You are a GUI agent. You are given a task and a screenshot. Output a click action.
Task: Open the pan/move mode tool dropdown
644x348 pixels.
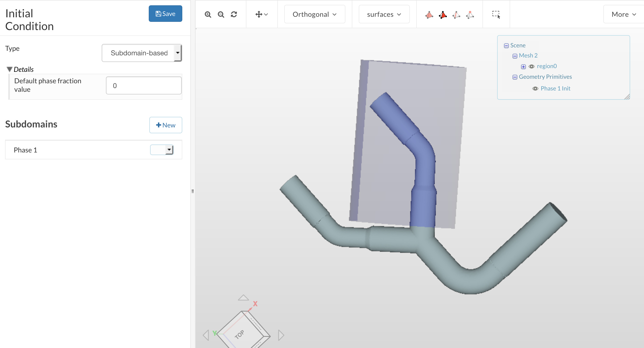point(262,14)
